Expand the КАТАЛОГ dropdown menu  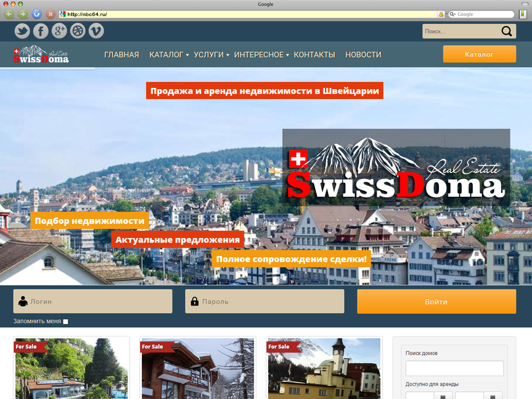pyautogui.click(x=187, y=55)
